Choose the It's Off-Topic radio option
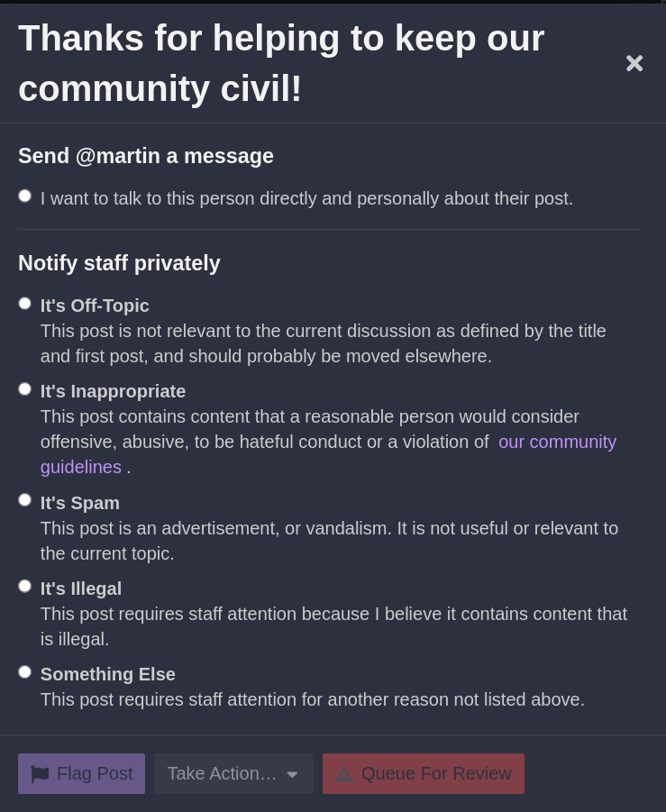 coord(25,303)
